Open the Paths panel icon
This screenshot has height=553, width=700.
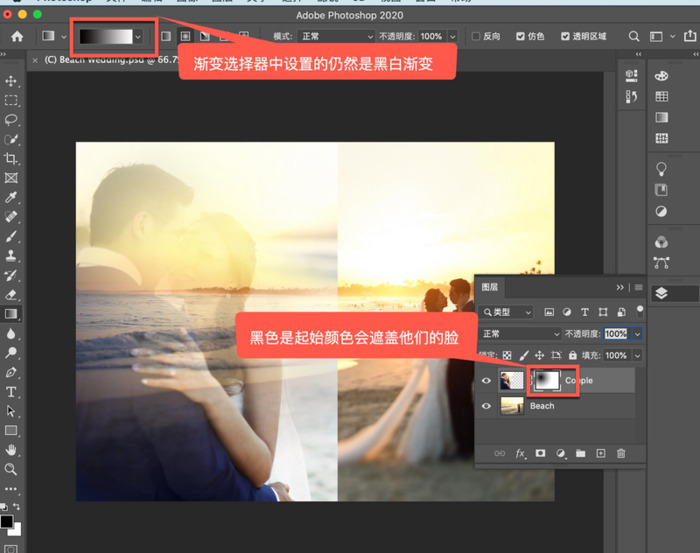pyautogui.click(x=661, y=262)
